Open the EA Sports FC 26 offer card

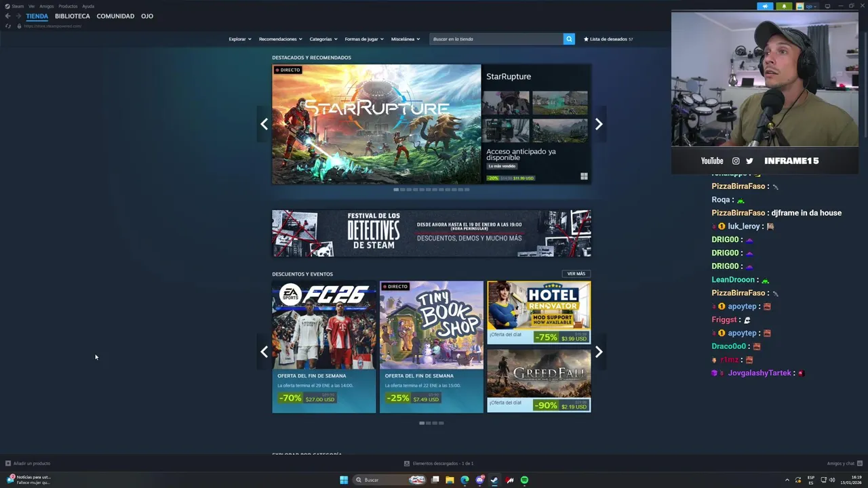coord(324,347)
